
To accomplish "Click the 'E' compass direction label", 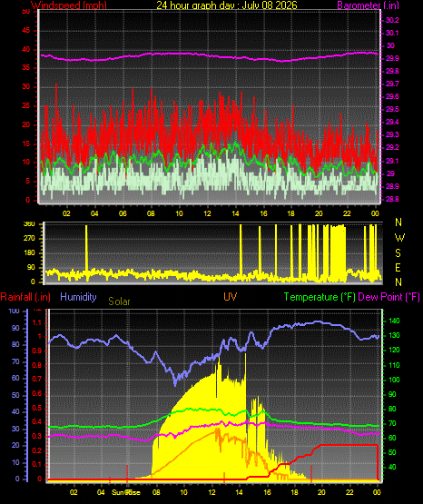I will [x=398, y=267].
